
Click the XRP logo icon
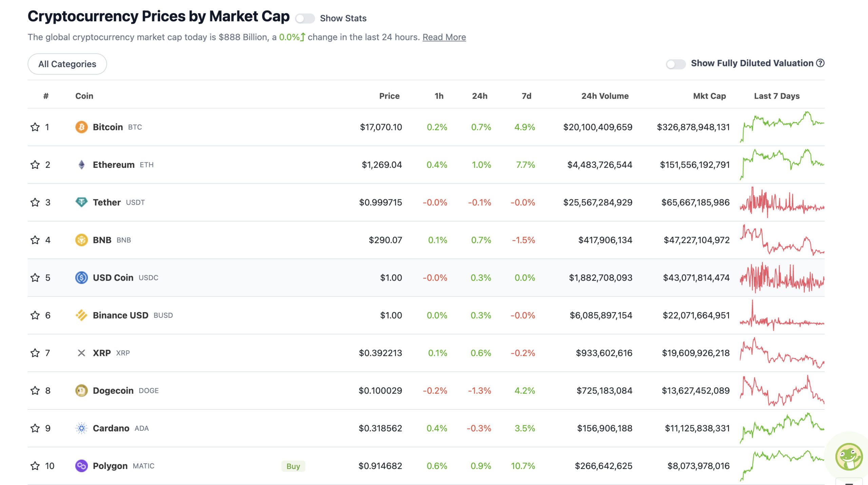[81, 353]
